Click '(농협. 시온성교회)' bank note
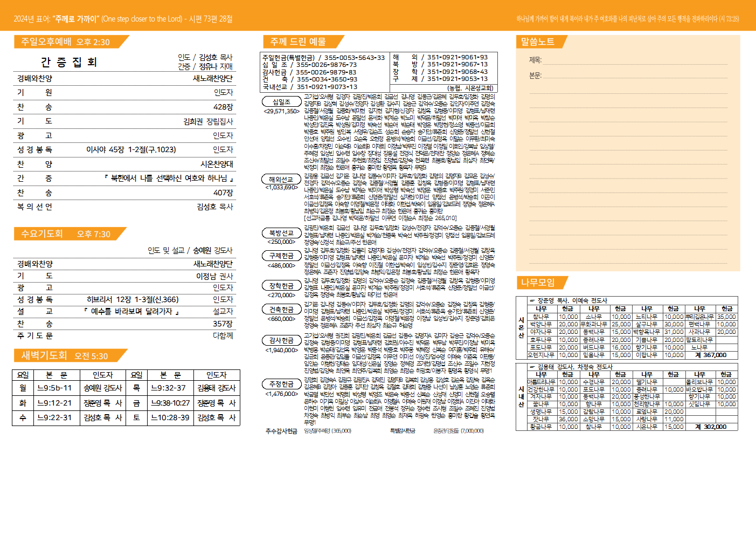The width and height of the screenshot is (756, 535). tap(470, 88)
